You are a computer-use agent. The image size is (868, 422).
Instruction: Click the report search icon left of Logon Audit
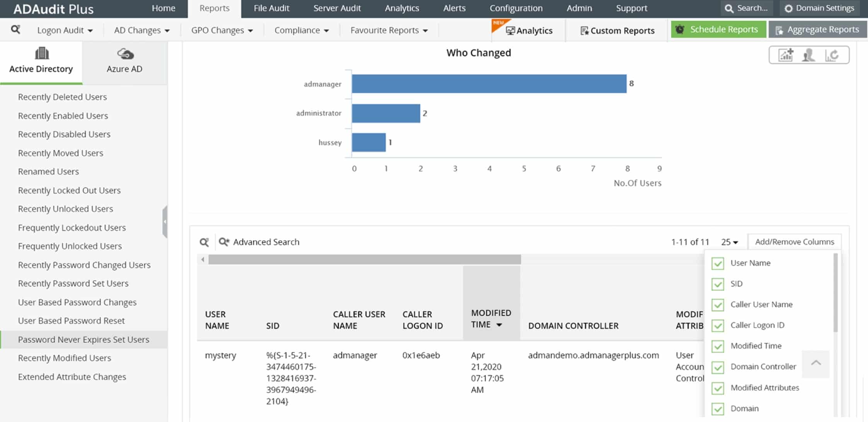click(x=15, y=29)
